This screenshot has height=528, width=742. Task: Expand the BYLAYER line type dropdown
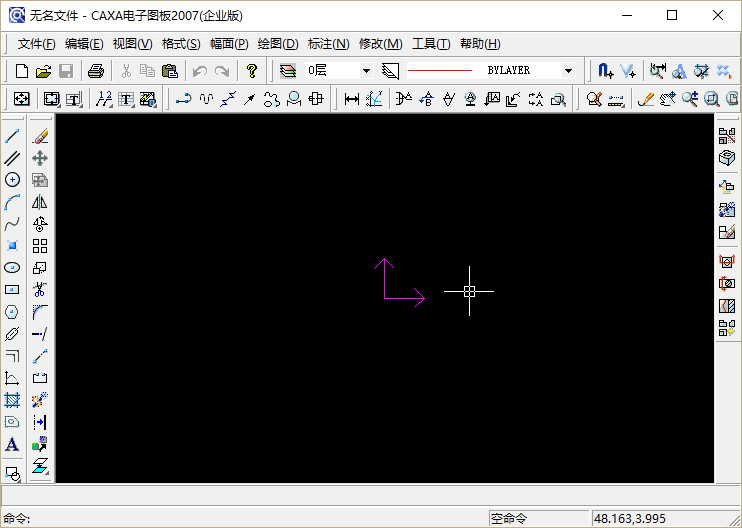[568, 71]
